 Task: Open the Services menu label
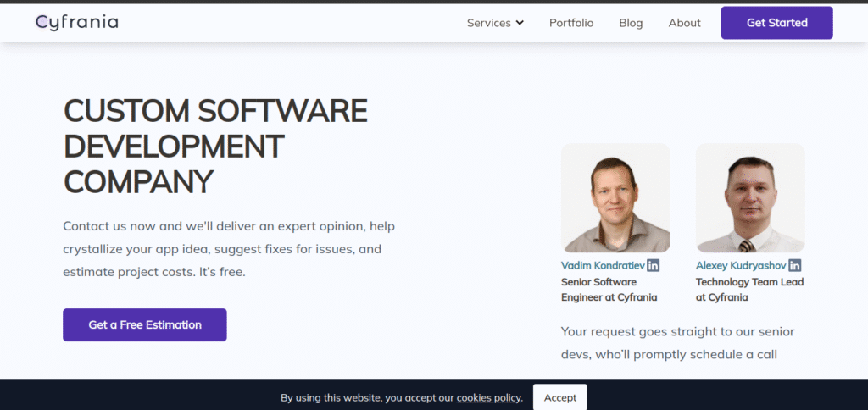[x=488, y=23]
